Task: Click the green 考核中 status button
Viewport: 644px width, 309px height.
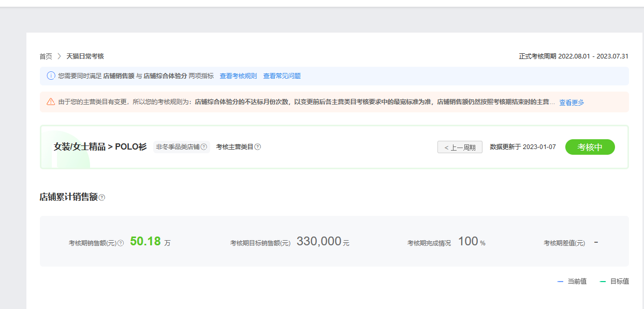Action: pyautogui.click(x=590, y=147)
